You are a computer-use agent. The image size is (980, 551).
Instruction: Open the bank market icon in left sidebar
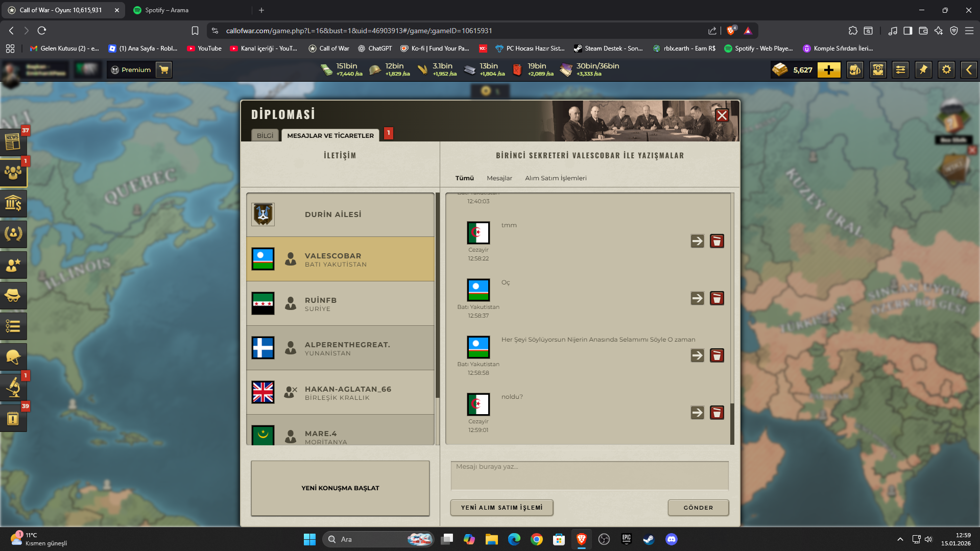coord(13,203)
